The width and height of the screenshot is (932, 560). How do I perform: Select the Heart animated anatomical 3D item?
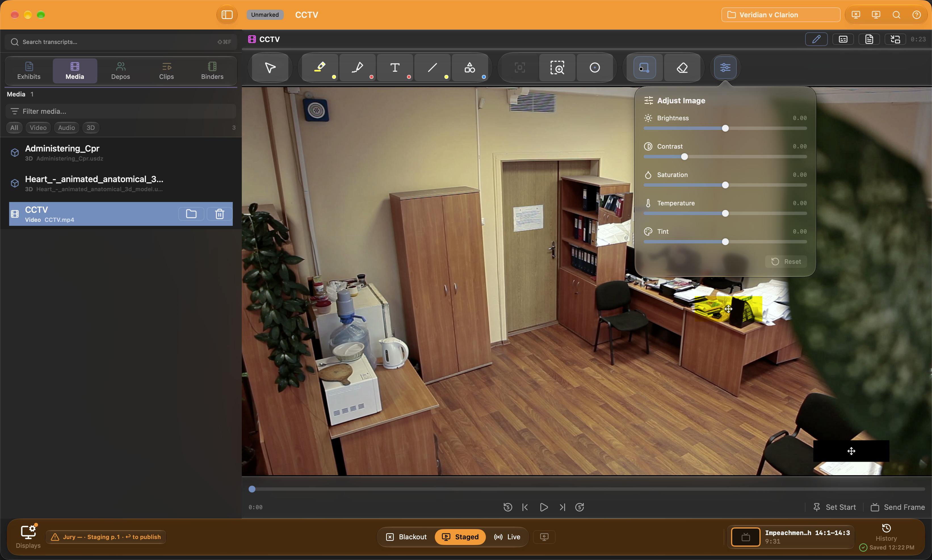pyautogui.click(x=121, y=183)
